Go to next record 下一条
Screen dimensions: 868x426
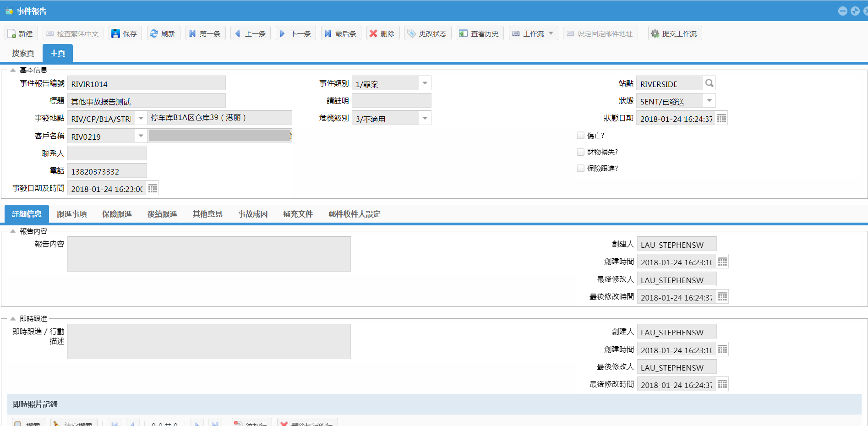pyautogui.click(x=296, y=33)
